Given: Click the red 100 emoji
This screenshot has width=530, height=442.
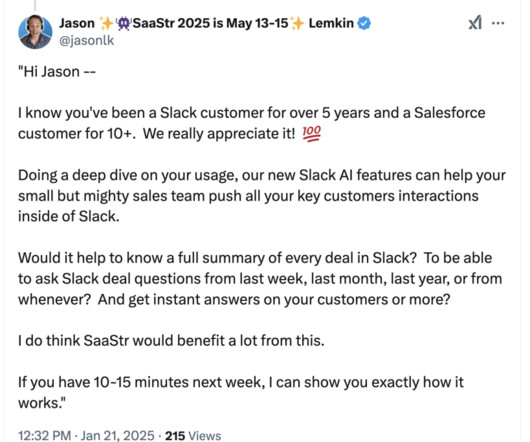Looking at the screenshot, I should pos(311,133).
